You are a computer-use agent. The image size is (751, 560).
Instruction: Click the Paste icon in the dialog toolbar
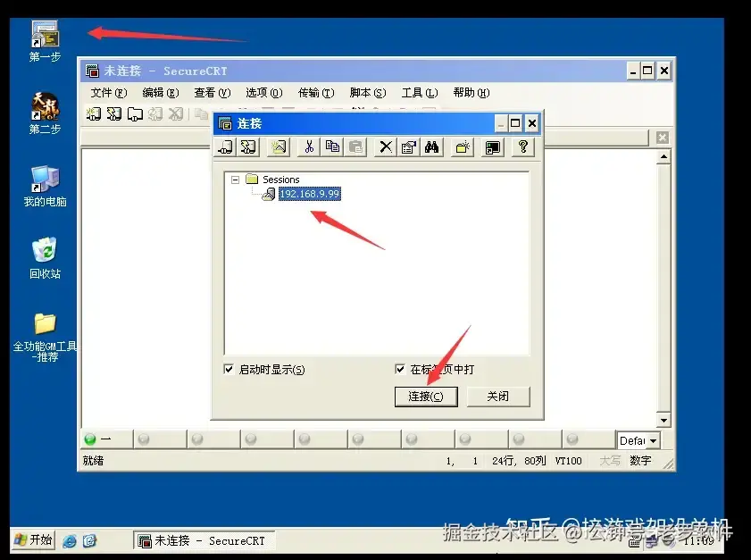click(355, 146)
